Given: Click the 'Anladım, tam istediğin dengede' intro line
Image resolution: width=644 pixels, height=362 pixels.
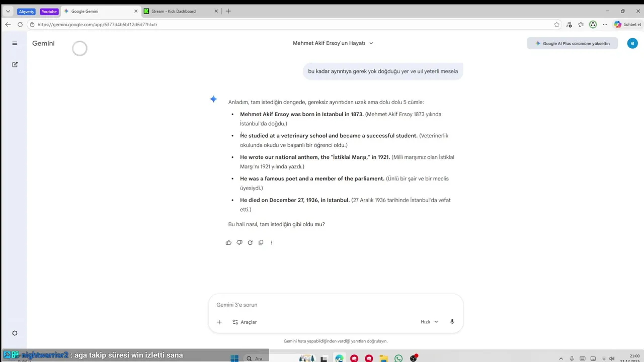Looking at the screenshot, I should [326, 102].
